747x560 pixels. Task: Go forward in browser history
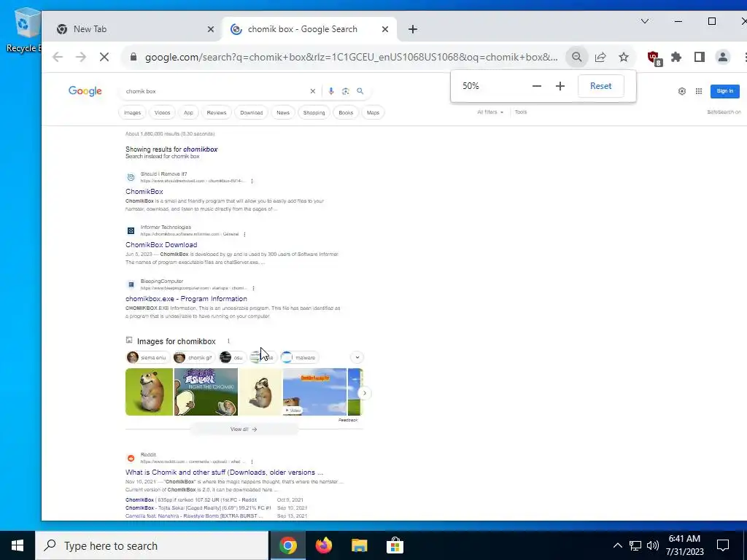pyautogui.click(x=80, y=57)
